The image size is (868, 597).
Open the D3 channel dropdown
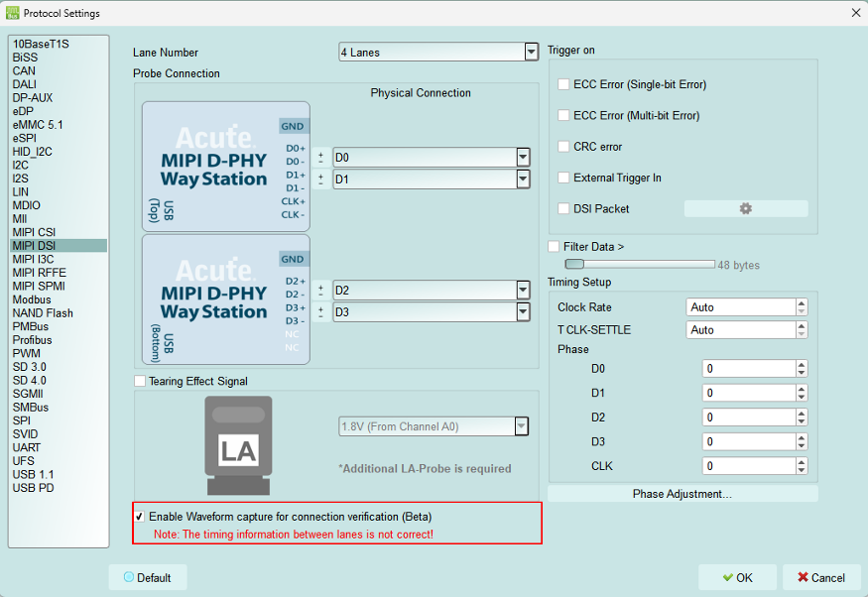point(523,312)
